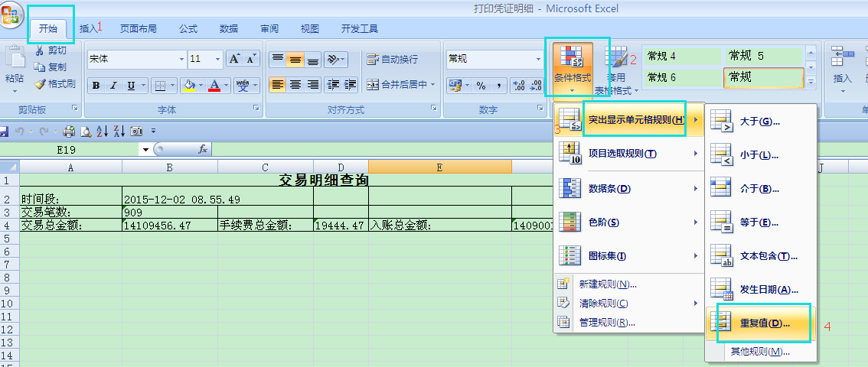Click the text orientation icon
Image resolution: width=868 pixels, height=367 pixels.
point(332,59)
